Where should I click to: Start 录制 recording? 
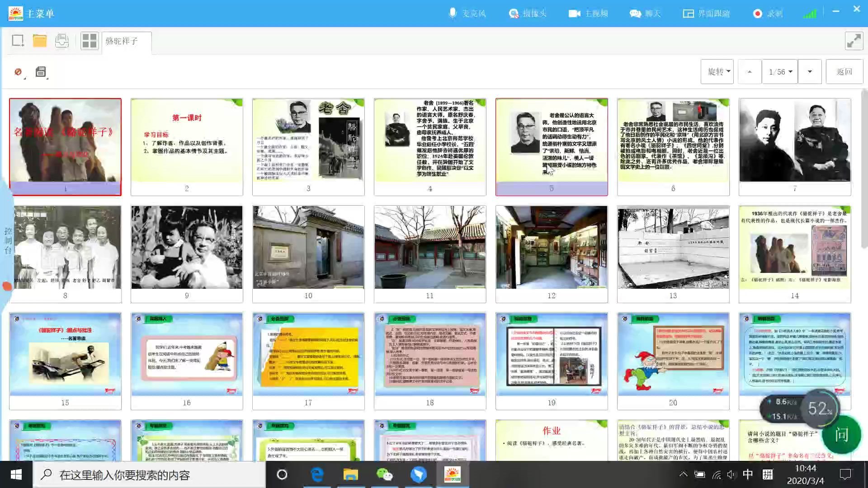pyautogui.click(x=768, y=14)
